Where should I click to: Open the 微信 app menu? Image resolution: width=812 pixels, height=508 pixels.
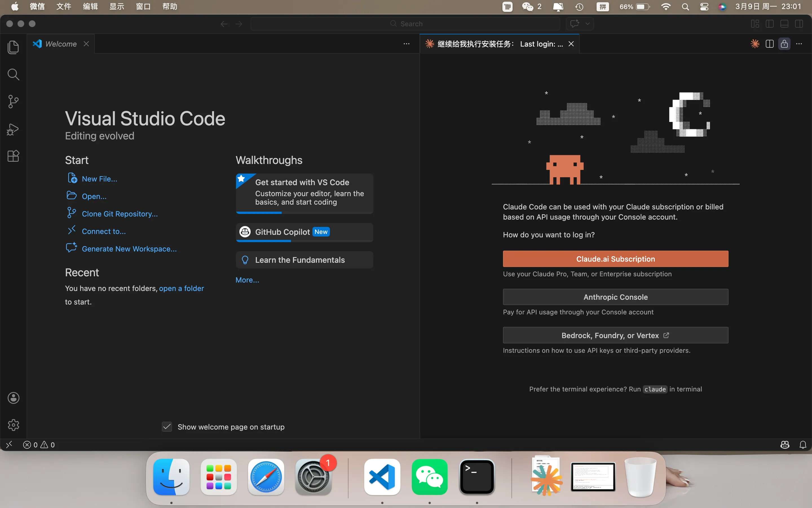coord(37,6)
